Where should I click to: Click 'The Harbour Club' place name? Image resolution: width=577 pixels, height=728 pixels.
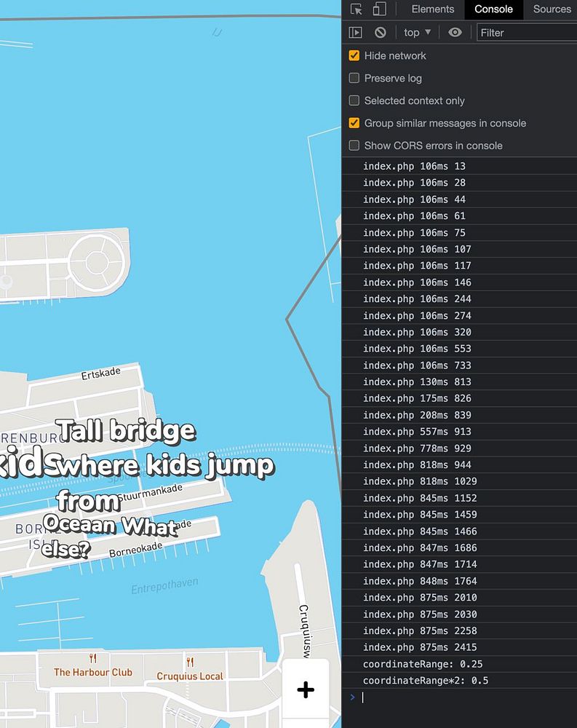pos(93,672)
